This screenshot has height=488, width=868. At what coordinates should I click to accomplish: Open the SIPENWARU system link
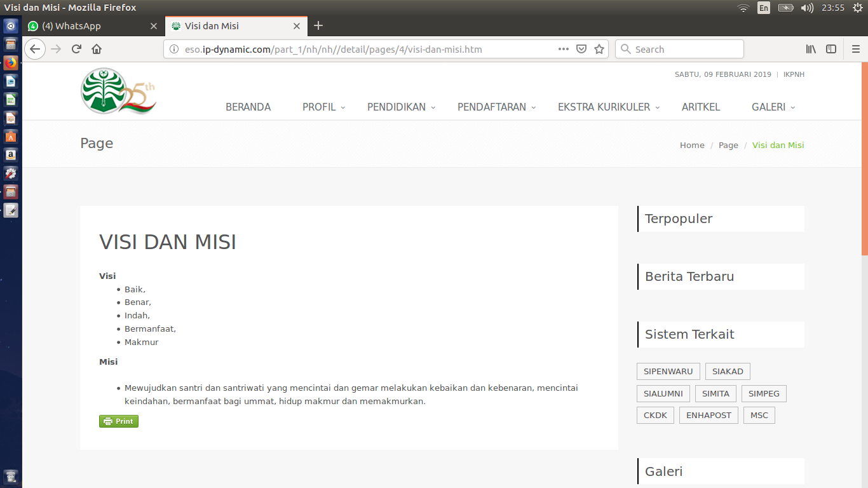tap(668, 372)
